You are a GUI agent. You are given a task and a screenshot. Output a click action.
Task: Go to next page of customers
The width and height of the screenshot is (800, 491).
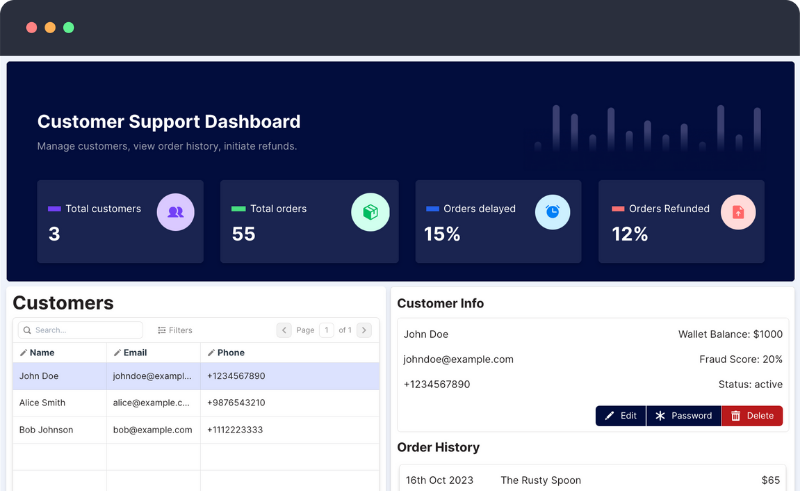pos(364,330)
